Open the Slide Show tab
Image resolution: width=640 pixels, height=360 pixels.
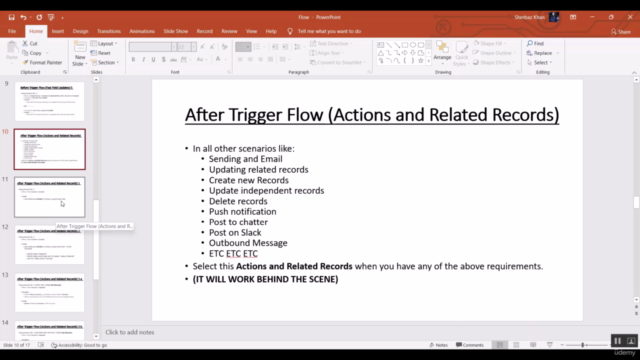click(176, 31)
